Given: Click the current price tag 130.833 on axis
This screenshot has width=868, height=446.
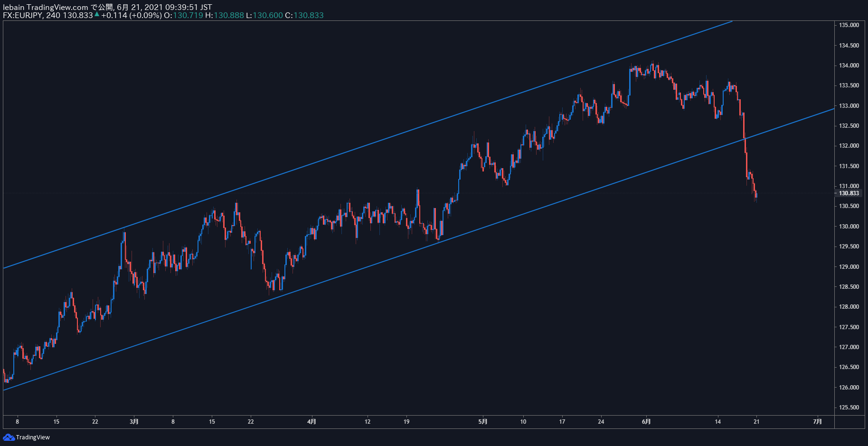Looking at the screenshot, I should click(849, 193).
